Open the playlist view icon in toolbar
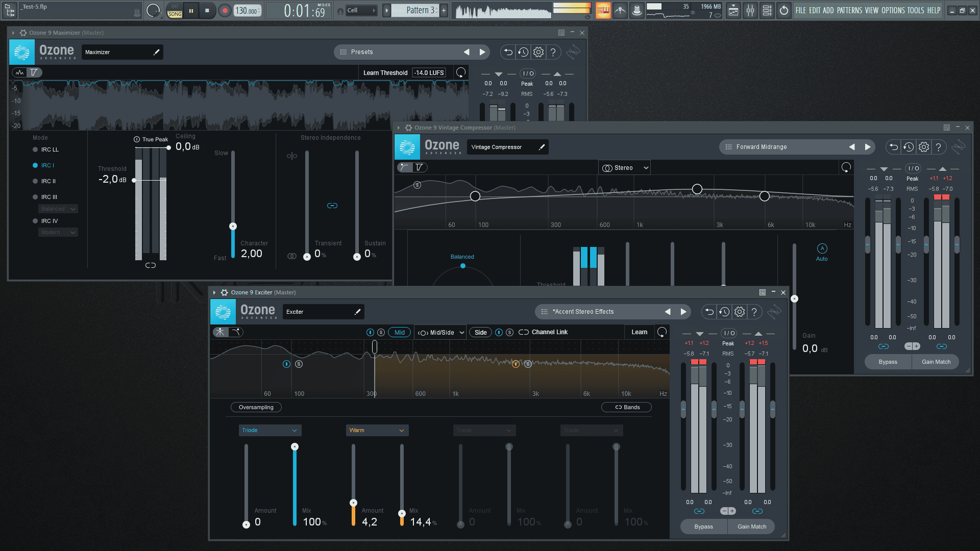The height and width of the screenshot is (551, 980). click(x=733, y=10)
